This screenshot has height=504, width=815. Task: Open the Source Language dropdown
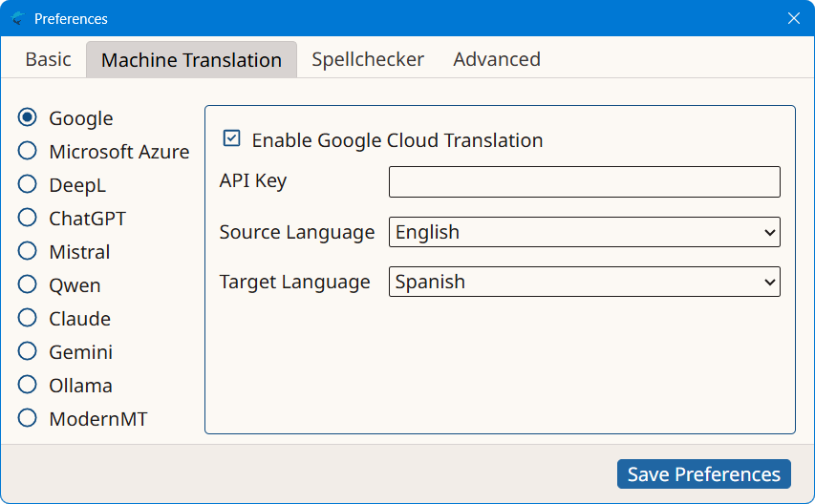[x=584, y=232]
